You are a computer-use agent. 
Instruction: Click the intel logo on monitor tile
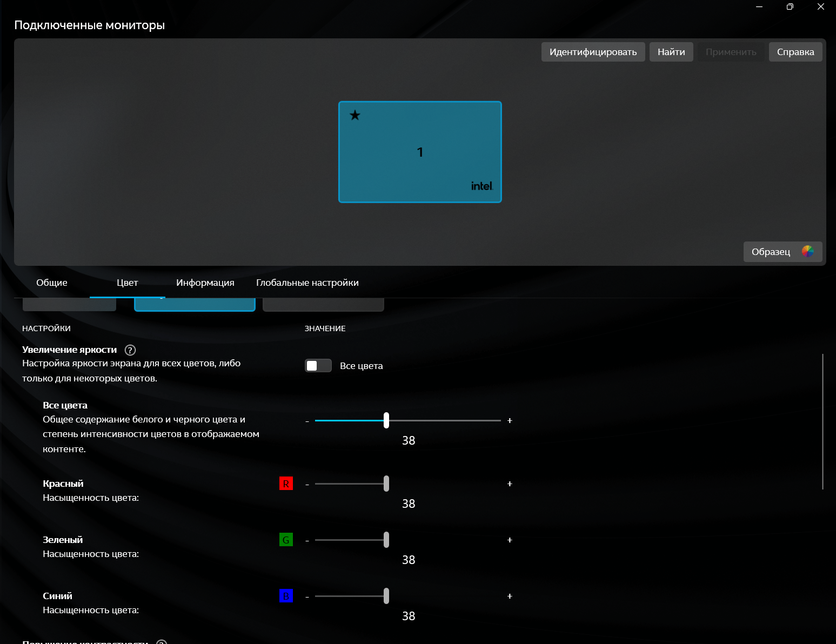pyautogui.click(x=481, y=186)
